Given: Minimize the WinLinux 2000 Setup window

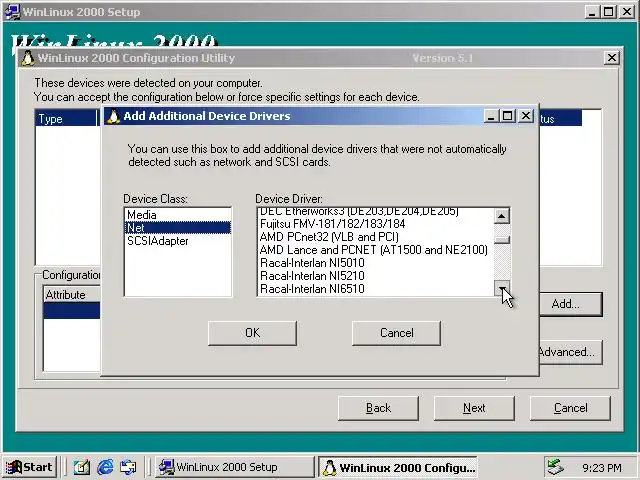Looking at the screenshot, I should pos(591,12).
